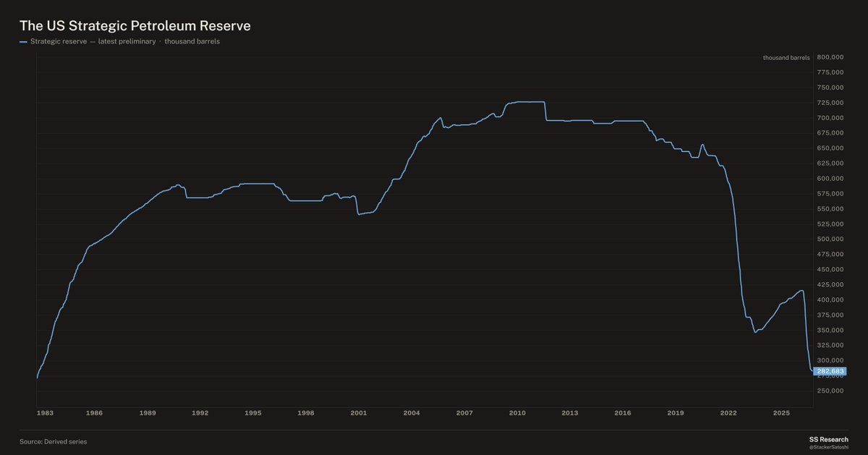
Task: Click the 725,000 y-axis label
Action: click(830, 103)
